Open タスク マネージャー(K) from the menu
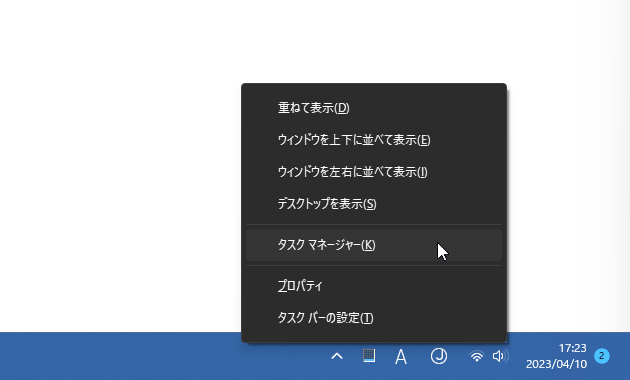This screenshot has height=380, width=630. click(374, 245)
